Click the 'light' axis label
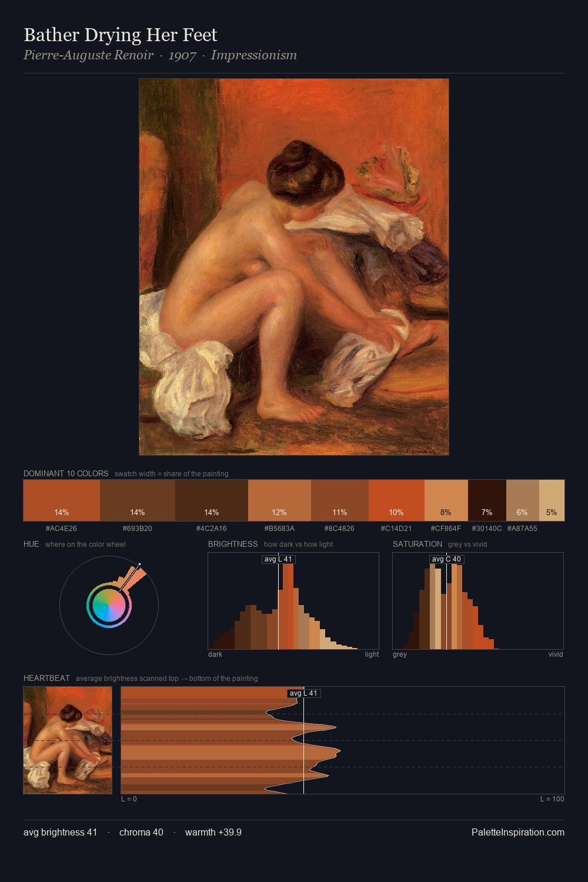Viewport: 588px width, 882px height. [372, 654]
